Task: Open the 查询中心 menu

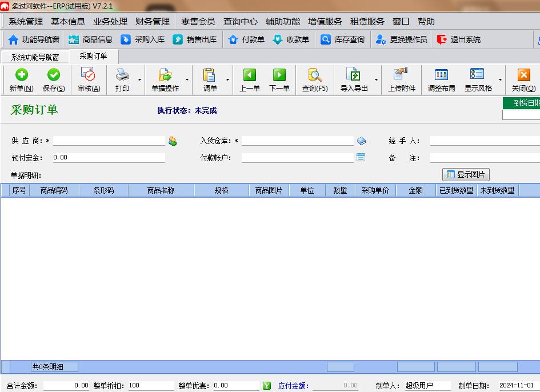Action: coord(241,21)
